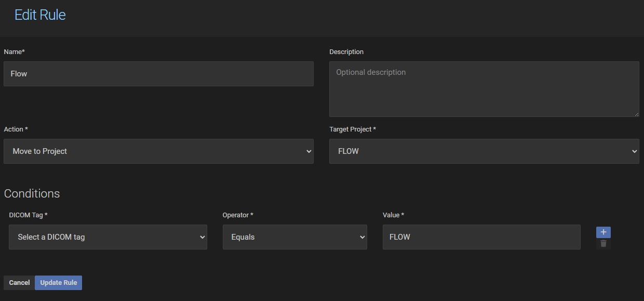Screen dimensions: 644x301
Task: Focus the Name field containing Flow
Action: point(158,74)
